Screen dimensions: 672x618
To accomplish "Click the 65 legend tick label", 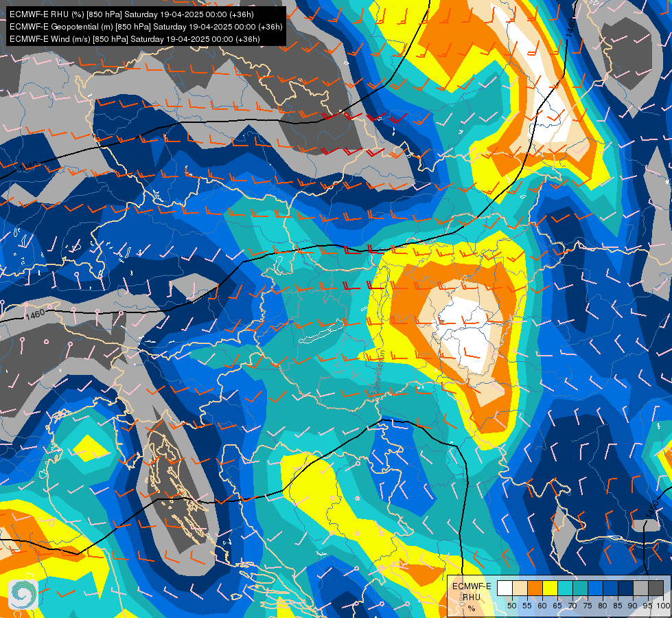I will (x=557, y=606).
